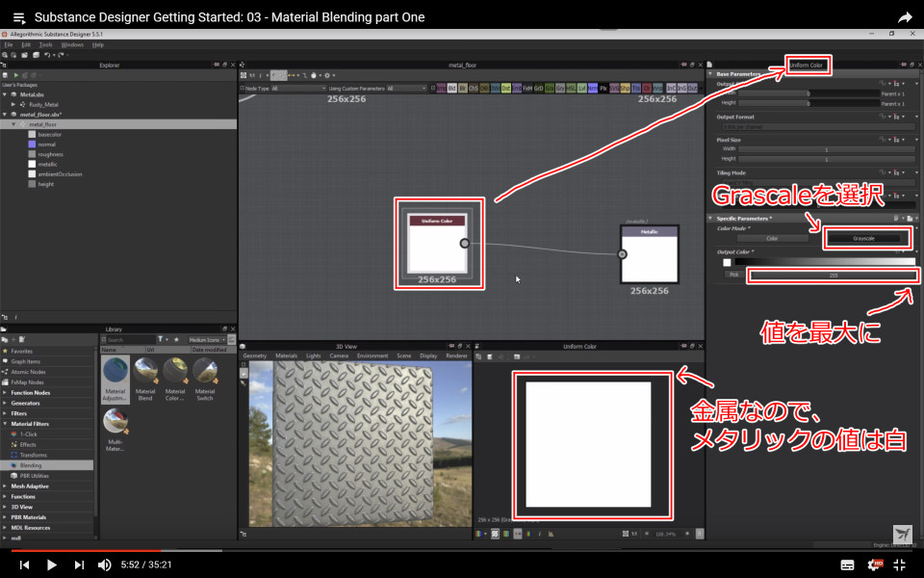
Task: Click the Uniform Color node output connector
Action: 464,243
